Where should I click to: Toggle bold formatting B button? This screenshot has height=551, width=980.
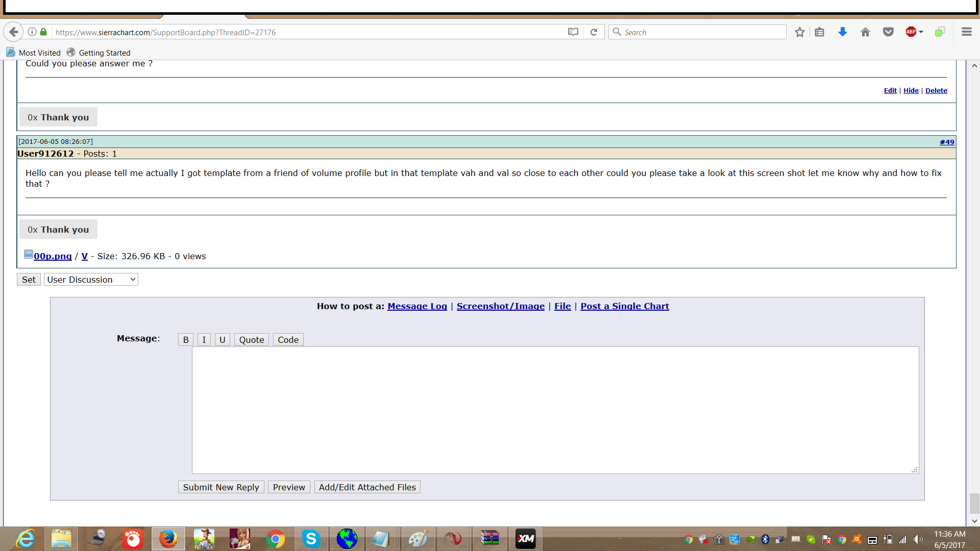coord(186,340)
